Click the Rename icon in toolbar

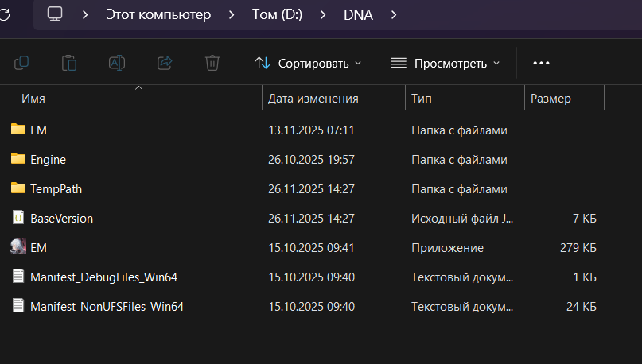pyautogui.click(x=117, y=63)
